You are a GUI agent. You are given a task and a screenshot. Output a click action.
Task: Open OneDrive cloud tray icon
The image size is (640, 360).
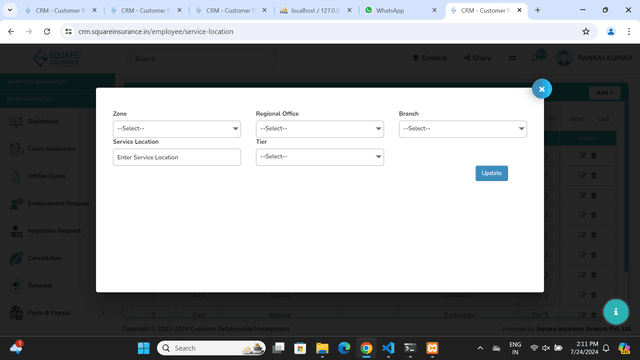[496, 348]
